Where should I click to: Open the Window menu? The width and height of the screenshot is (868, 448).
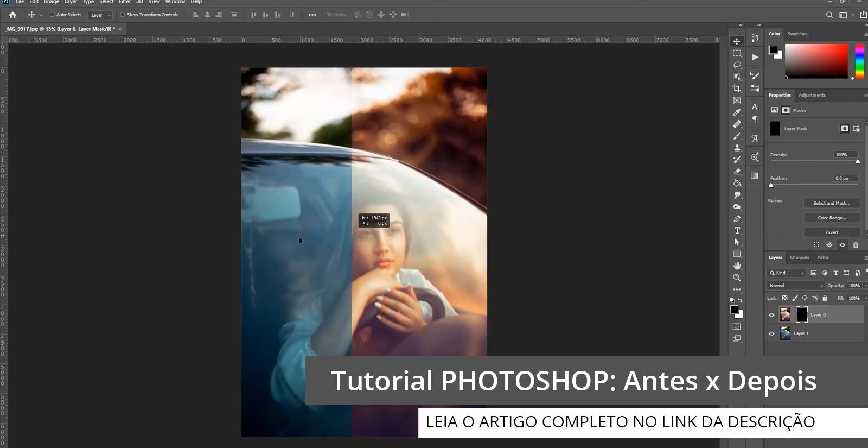(175, 2)
